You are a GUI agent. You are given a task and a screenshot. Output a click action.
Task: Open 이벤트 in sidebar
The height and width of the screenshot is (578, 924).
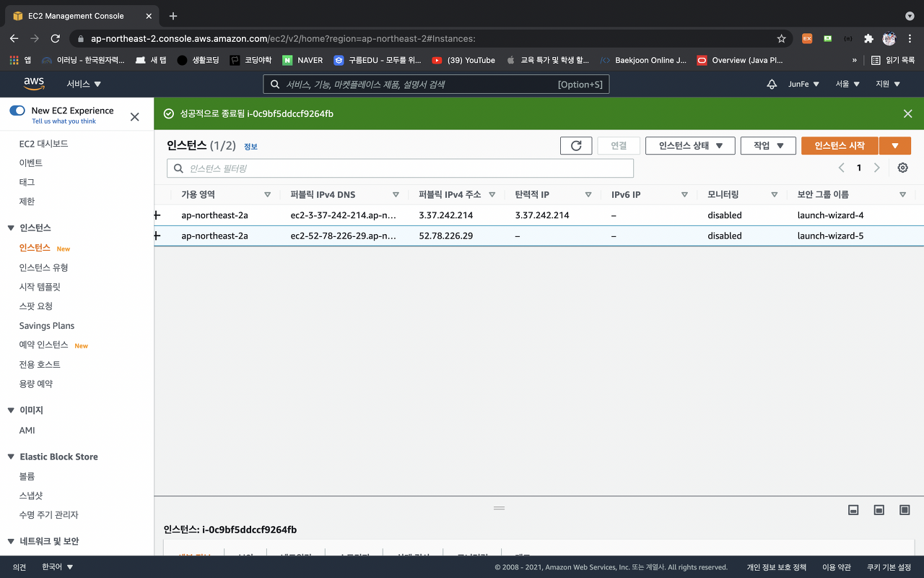[x=31, y=163]
